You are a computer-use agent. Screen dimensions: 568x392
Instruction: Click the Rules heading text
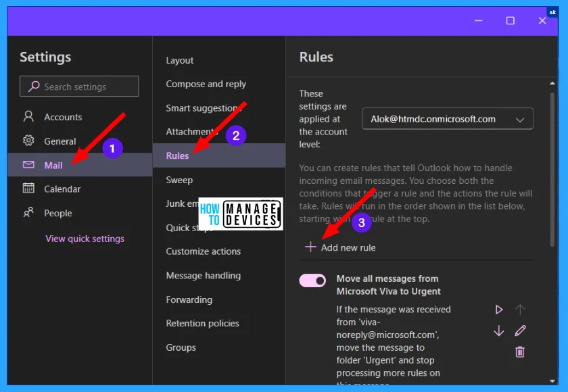coord(316,57)
